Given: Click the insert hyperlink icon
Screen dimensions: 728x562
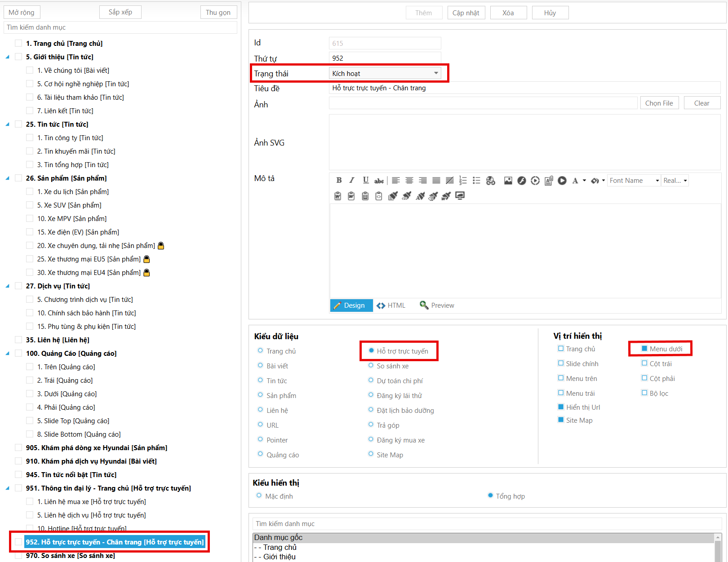Looking at the screenshot, I should (491, 181).
